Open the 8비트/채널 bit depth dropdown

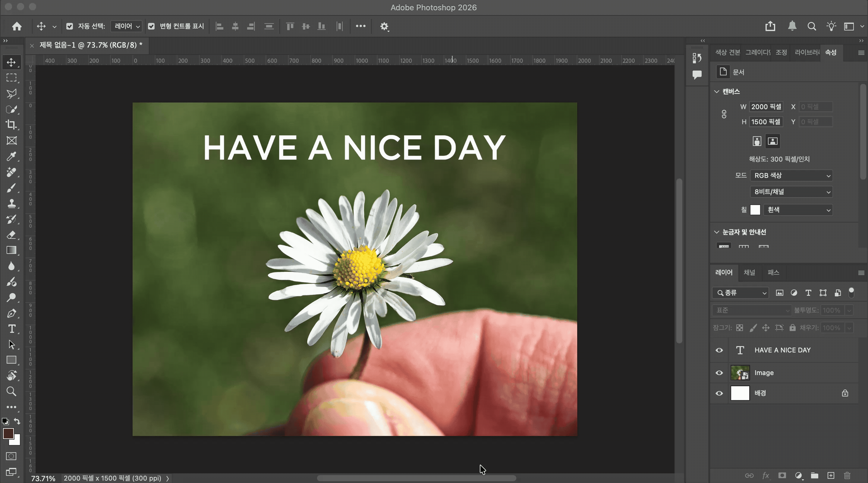pos(791,192)
